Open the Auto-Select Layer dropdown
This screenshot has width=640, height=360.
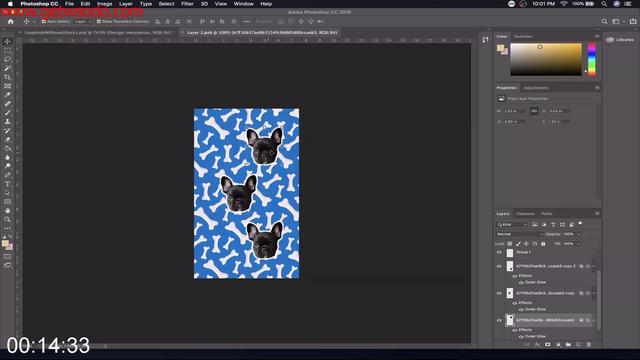(x=83, y=21)
